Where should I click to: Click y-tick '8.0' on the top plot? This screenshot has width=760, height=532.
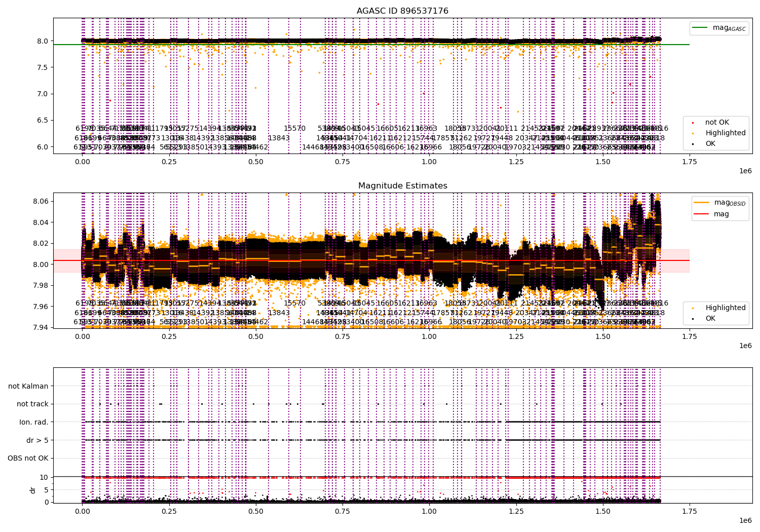tap(43, 41)
